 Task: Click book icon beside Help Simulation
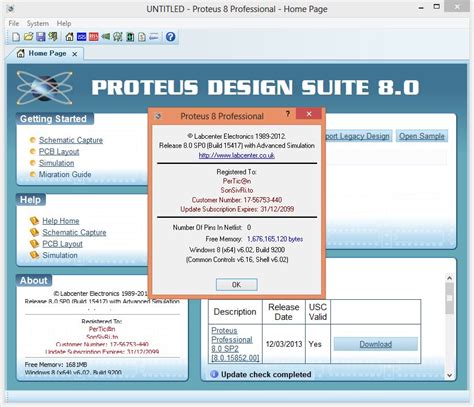[x=34, y=255]
